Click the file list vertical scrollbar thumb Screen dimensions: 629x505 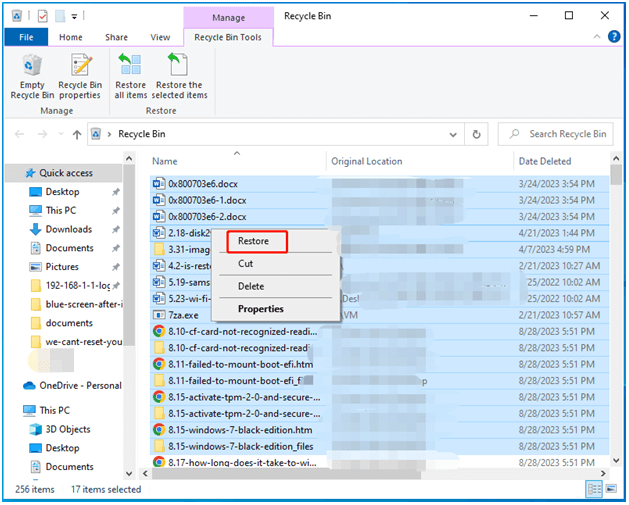pos(616,175)
